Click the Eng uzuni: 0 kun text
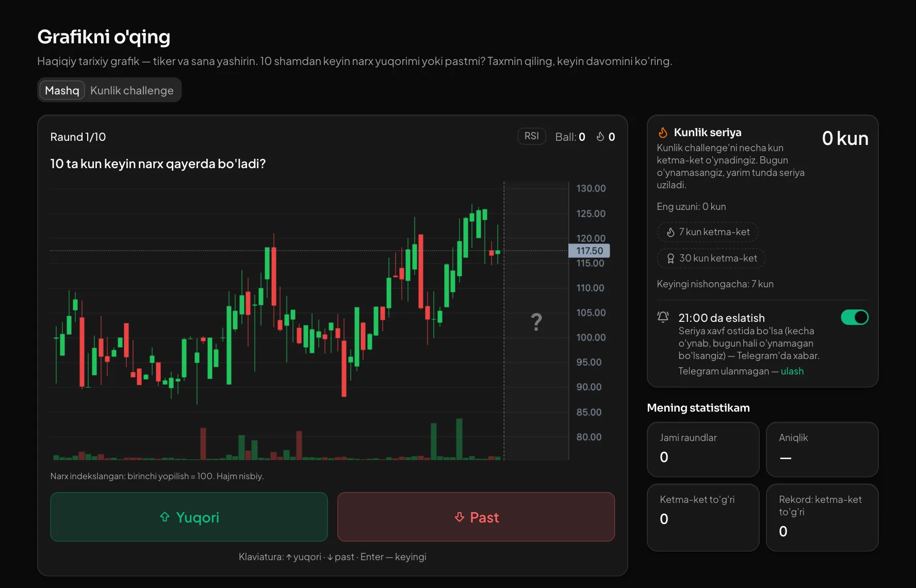This screenshot has height=588, width=916. click(691, 207)
